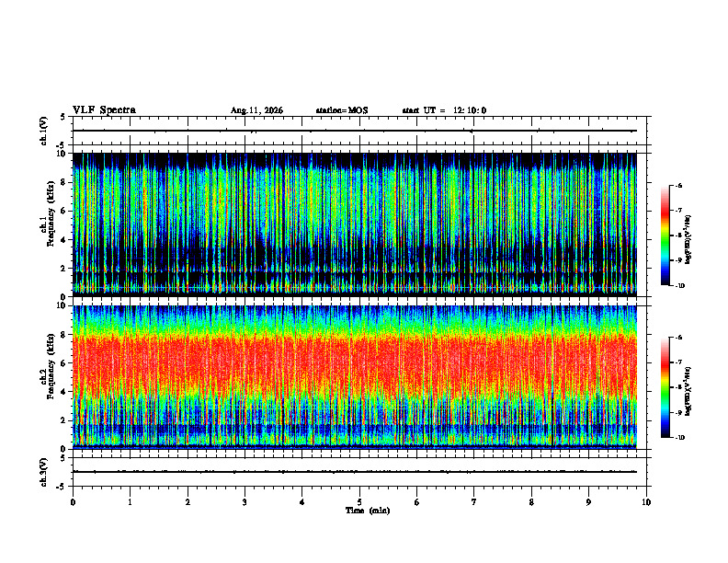Click the ch.1(V) waveform panel axis label

point(44,131)
